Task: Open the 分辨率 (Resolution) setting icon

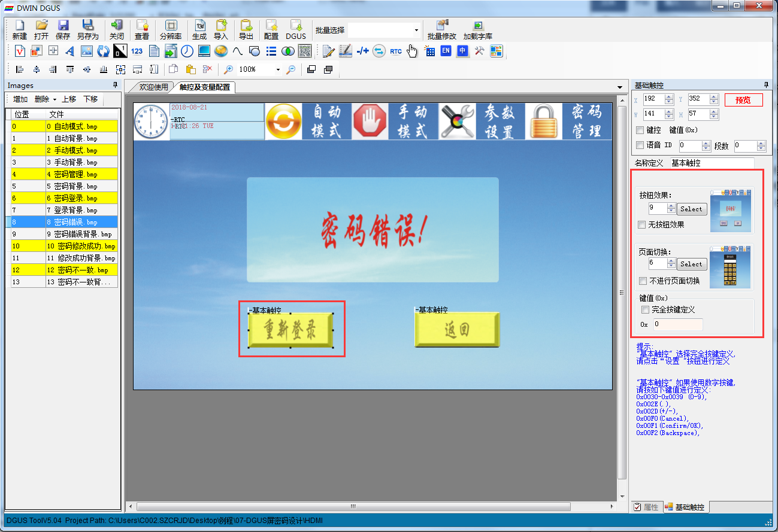Action: click(171, 29)
